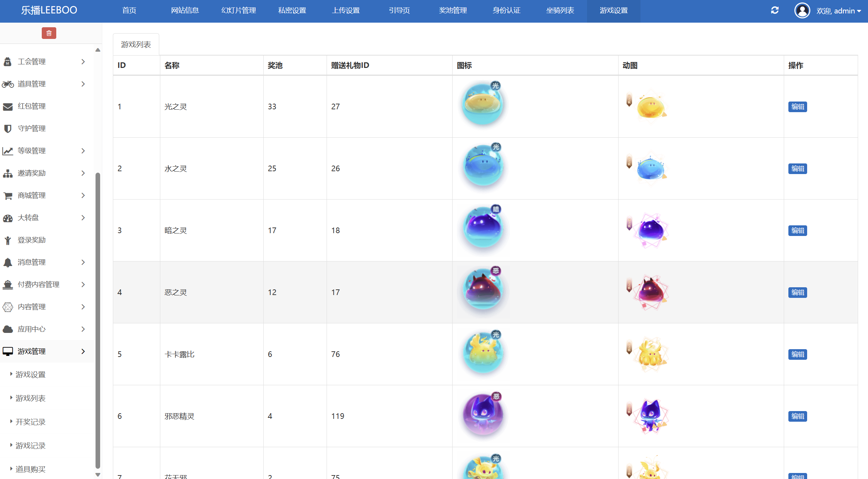Image resolution: width=868 pixels, height=479 pixels.
Task: Click the 红包管理 envelope icon
Action: tap(8, 106)
